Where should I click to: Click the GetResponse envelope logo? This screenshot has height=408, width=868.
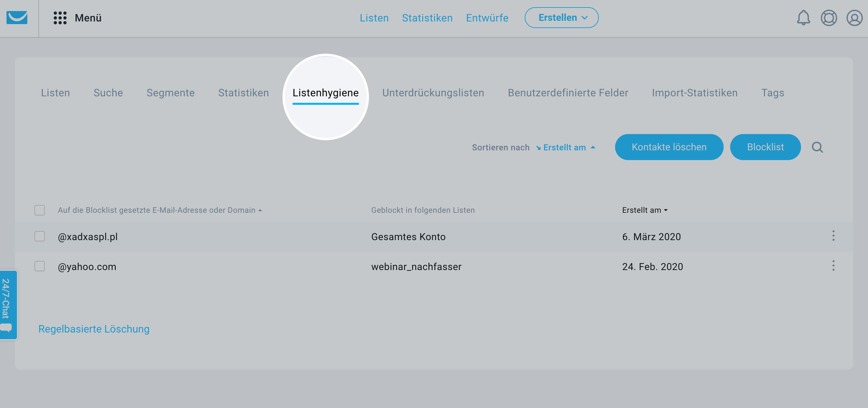(x=17, y=18)
